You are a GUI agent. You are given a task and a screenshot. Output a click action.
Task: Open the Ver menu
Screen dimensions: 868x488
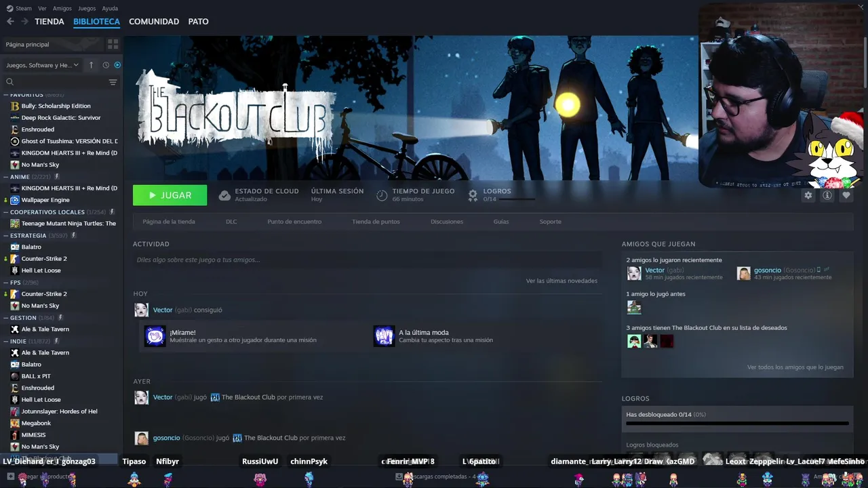tap(42, 8)
